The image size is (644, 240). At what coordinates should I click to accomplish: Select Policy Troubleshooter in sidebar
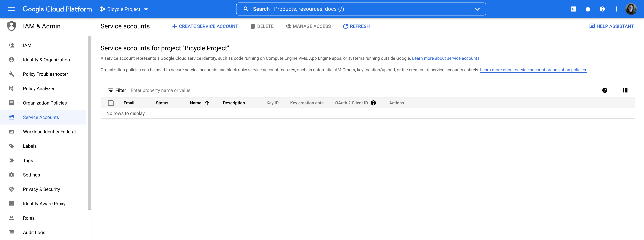pos(45,74)
